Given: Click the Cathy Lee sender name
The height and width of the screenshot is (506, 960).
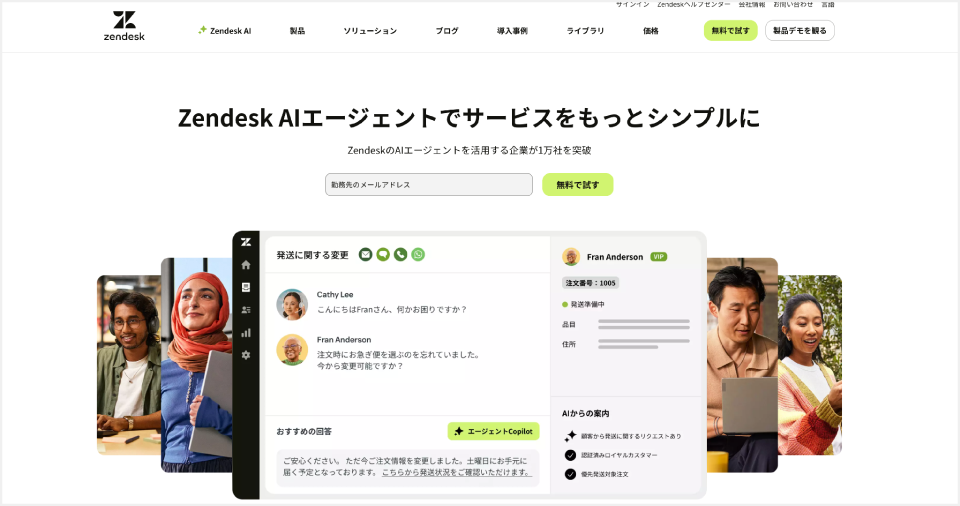Looking at the screenshot, I should (335, 295).
